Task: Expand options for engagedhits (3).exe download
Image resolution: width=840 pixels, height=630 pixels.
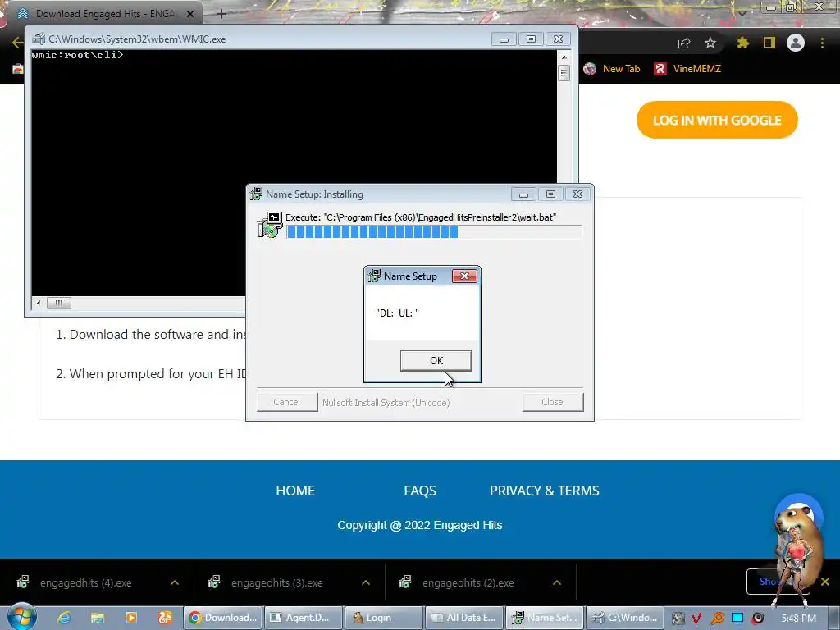Action: pyautogui.click(x=366, y=582)
